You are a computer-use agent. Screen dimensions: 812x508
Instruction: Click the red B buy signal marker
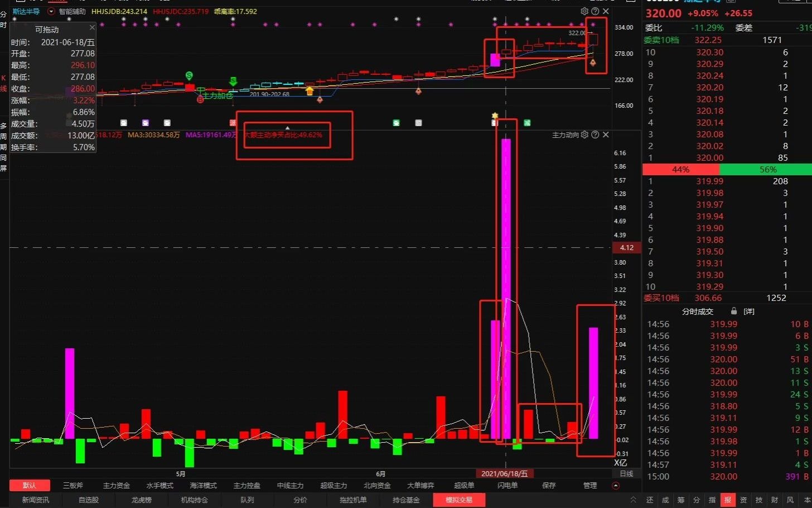pyautogui.click(x=200, y=99)
